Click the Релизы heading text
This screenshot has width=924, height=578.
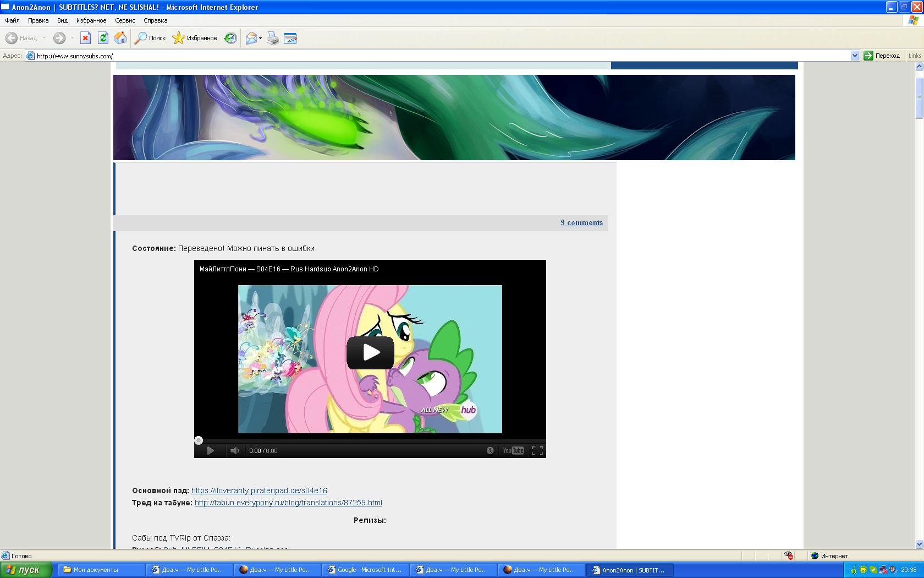point(370,520)
